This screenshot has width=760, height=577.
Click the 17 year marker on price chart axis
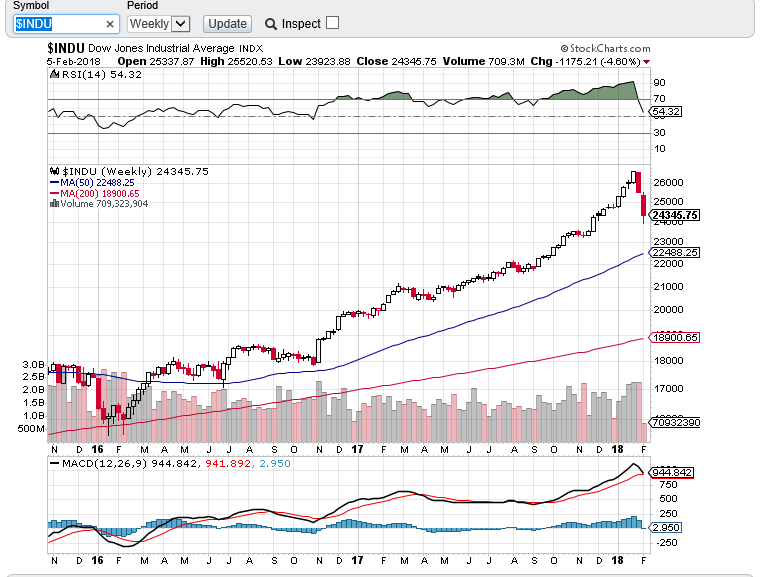pyautogui.click(x=357, y=449)
